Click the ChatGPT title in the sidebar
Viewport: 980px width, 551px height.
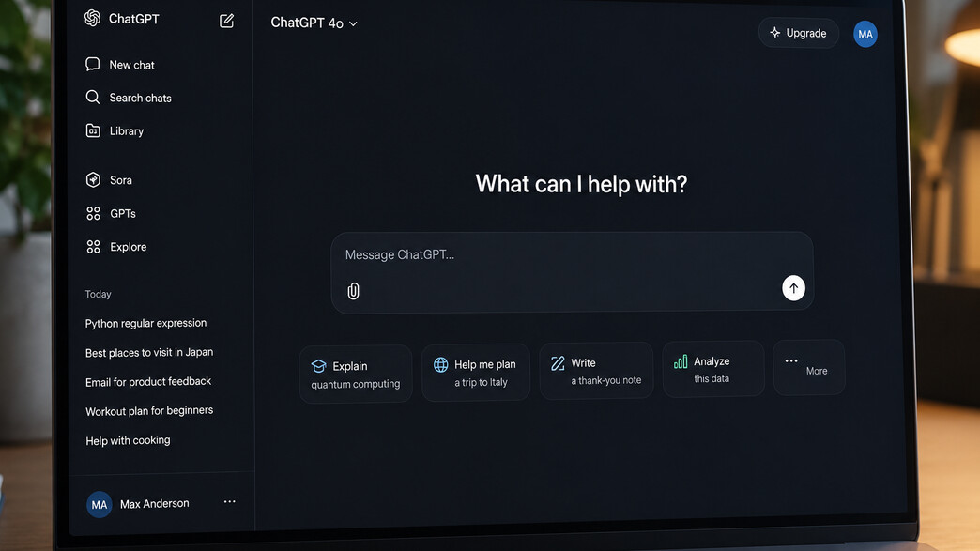tap(133, 19)
